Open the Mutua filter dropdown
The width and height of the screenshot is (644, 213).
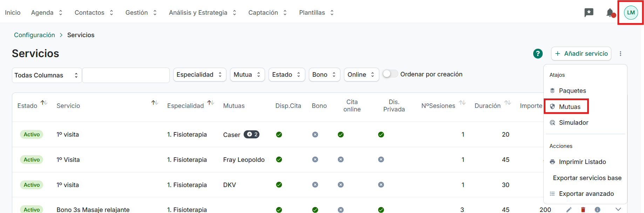pos(247,75)
